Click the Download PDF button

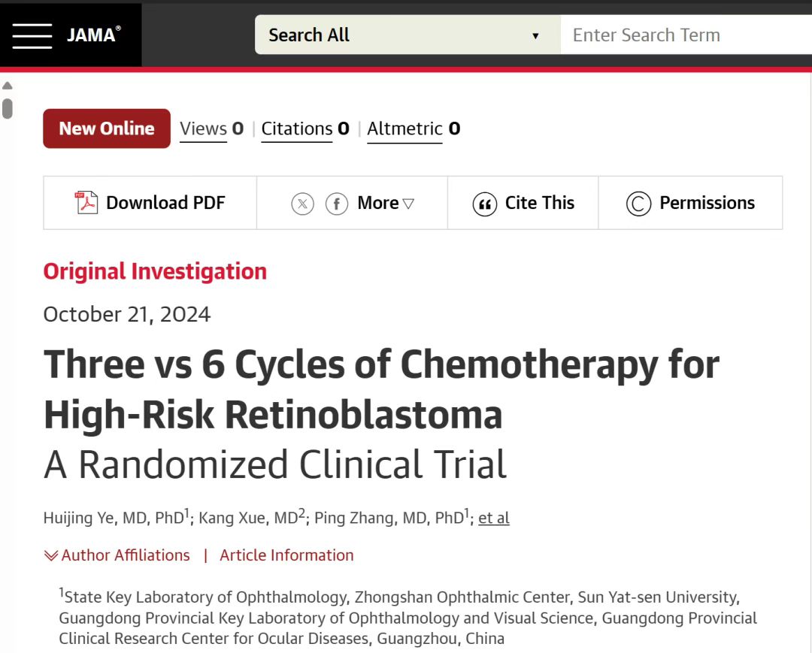click(x=150, y=203)
